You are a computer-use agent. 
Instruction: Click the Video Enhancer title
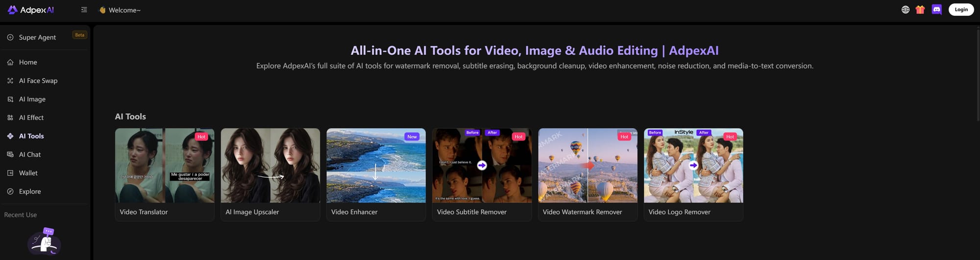[354, 212]
